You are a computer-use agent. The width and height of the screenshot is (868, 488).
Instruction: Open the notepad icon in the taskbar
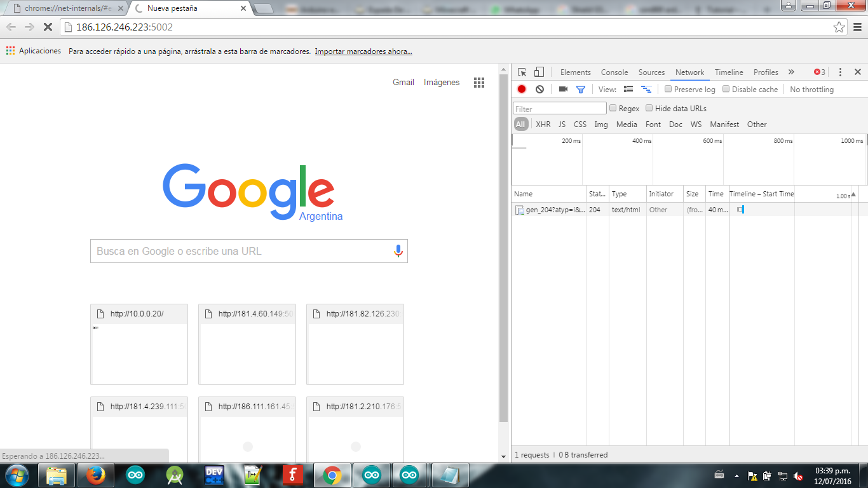click(x=450, y=475)
